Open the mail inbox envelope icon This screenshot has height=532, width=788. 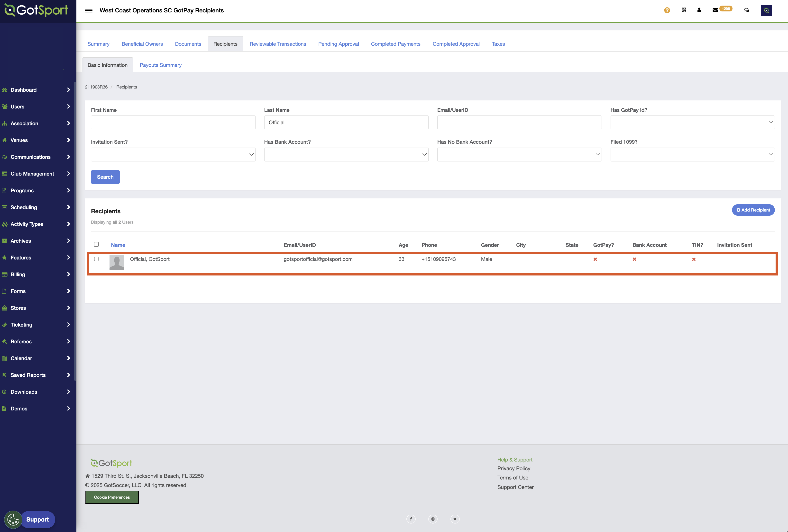coord(715,10)
